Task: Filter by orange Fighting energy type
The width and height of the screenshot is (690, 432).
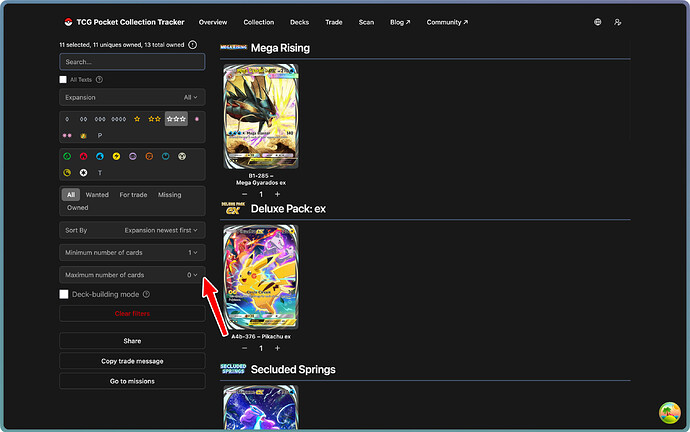Action: pos(149,156)
